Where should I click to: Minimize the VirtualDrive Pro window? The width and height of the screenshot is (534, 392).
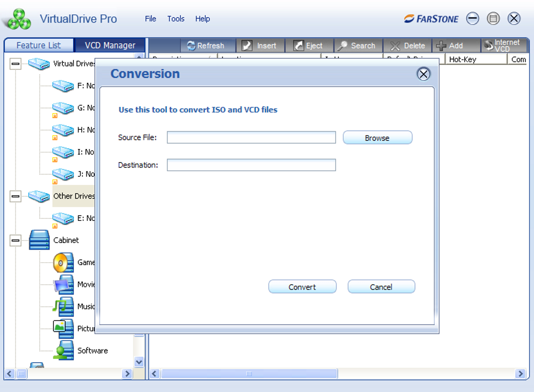click(472, 18)
